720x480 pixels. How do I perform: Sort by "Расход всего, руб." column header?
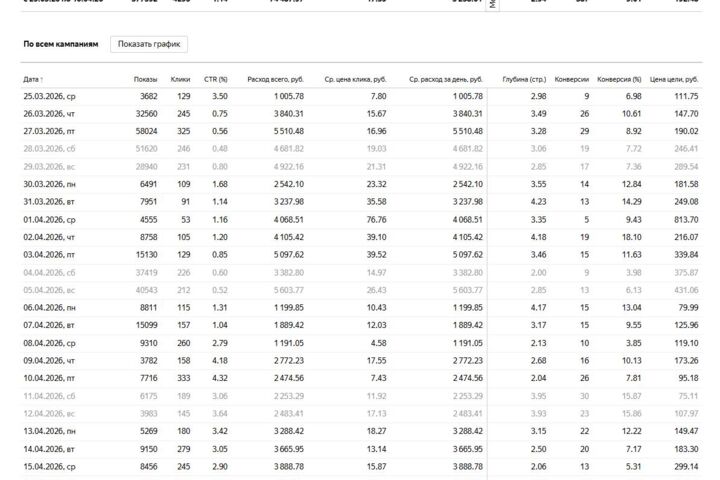(x=276, y=79)
